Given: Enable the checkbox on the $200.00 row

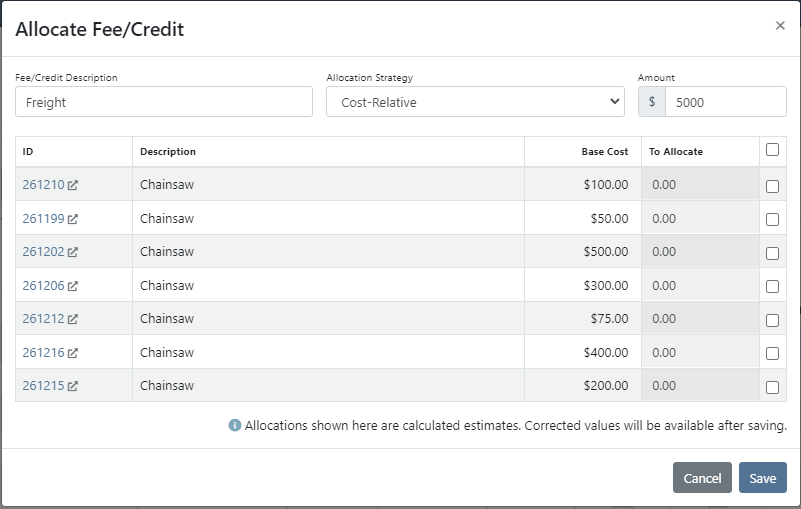Looking at the screenshot, I should pyautogui.click(x=772, y=387).
